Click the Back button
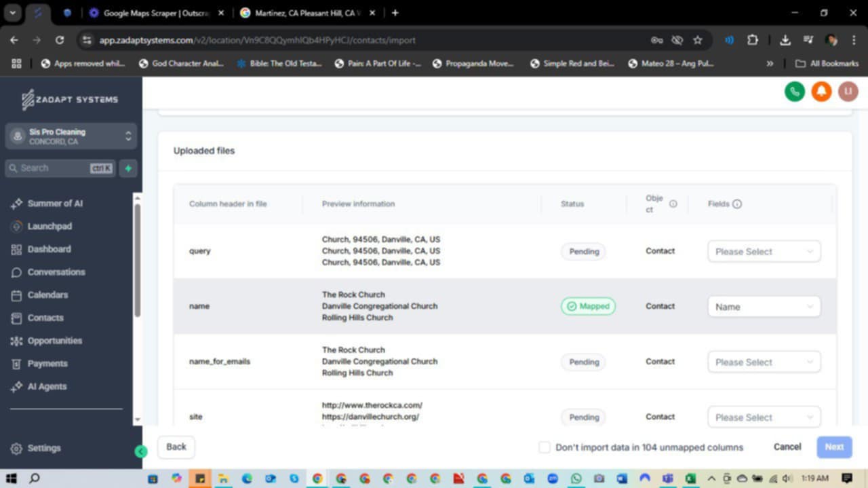This screenshot has width=868, height=488. click(x=176, y=447)
